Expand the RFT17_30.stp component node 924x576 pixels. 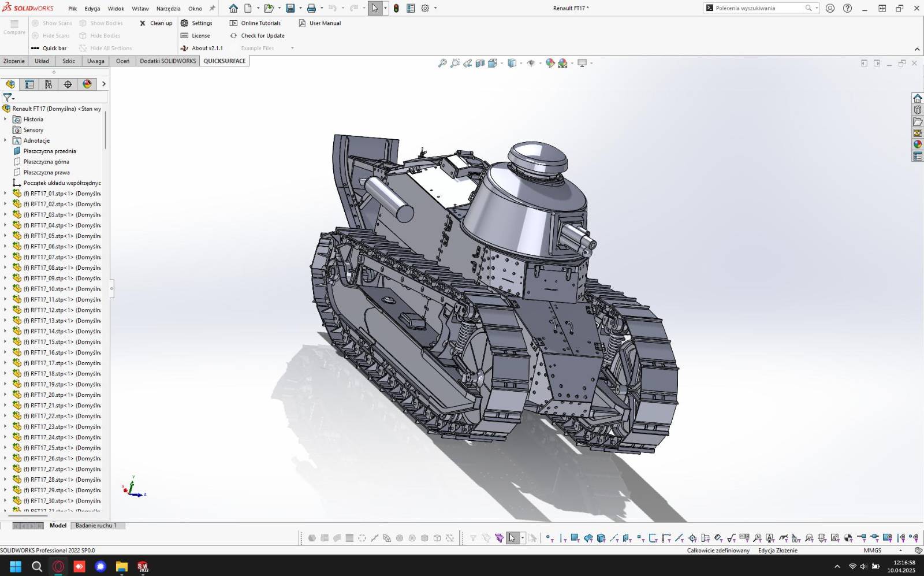coord(5,500)
